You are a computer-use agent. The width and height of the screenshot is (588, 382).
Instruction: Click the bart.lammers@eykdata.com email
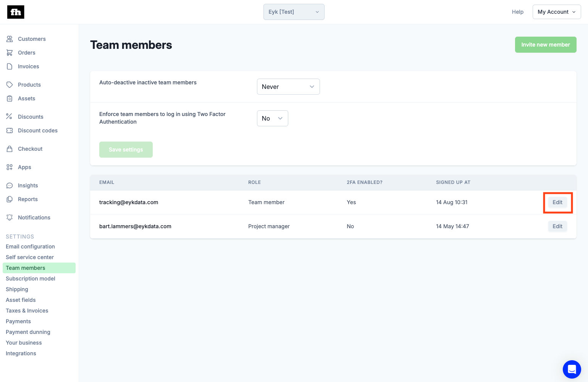(x=135, y=226)
